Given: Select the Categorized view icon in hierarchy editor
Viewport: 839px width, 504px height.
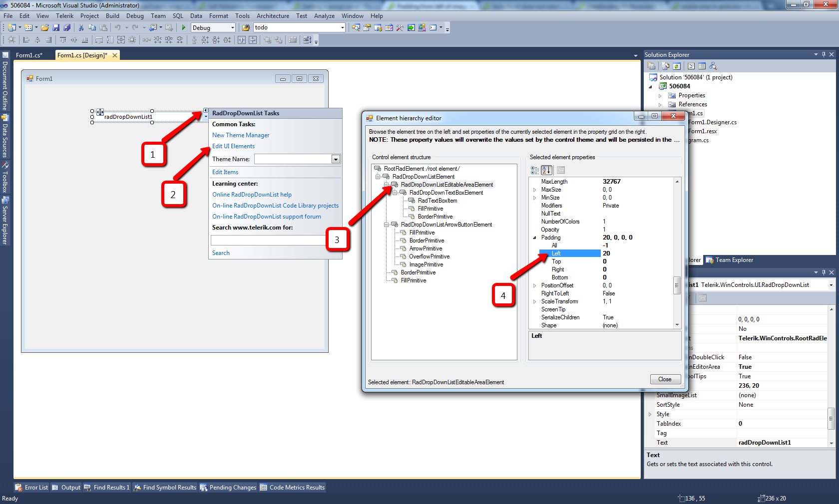Looking at the screenshot, I should 535,170.
